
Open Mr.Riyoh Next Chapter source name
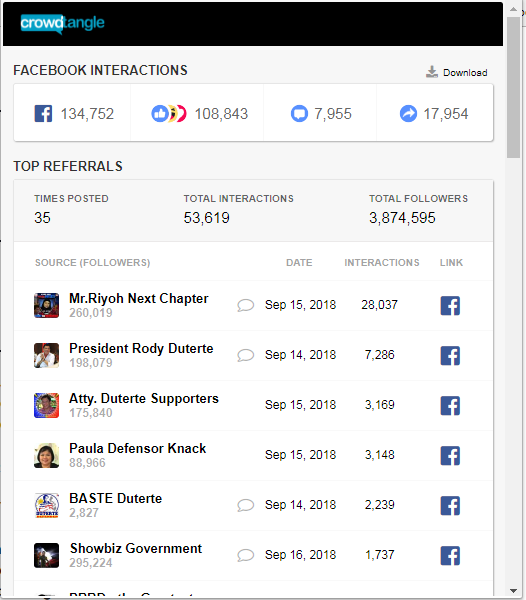(138, 298)
